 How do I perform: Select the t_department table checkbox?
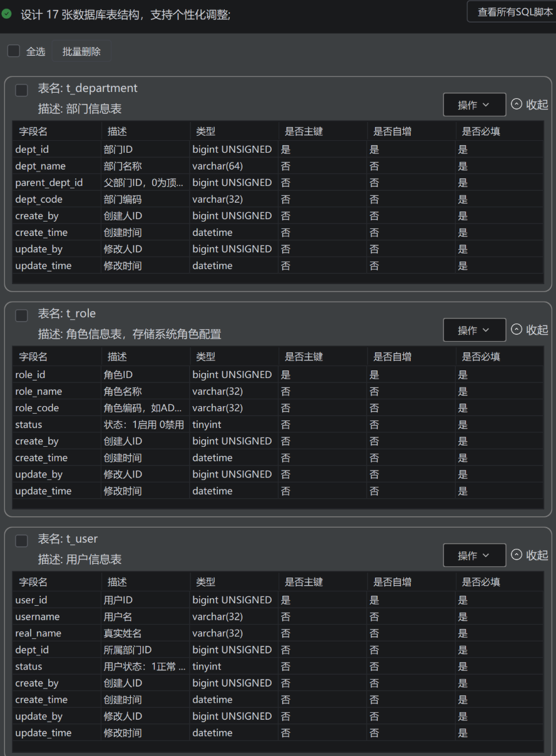coord(21,90)
